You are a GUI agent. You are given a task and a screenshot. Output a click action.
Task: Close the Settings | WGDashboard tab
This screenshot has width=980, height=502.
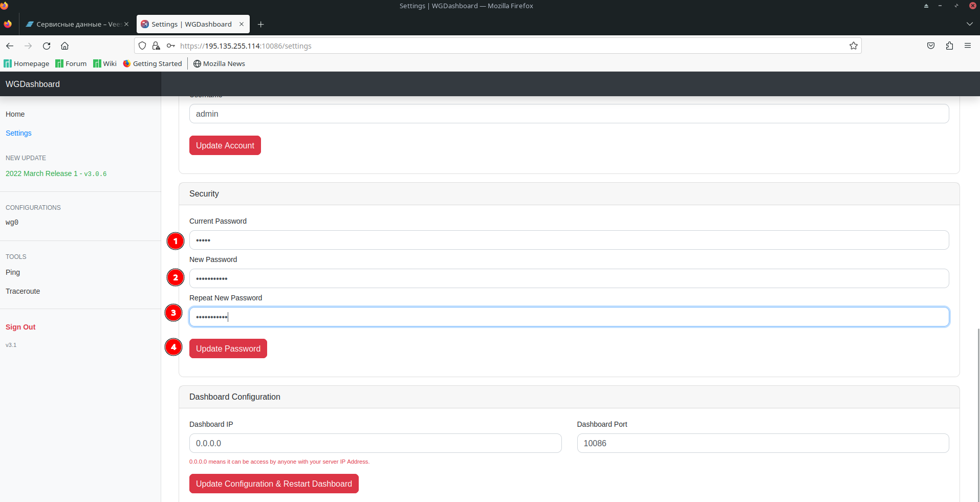click(242, 24)
